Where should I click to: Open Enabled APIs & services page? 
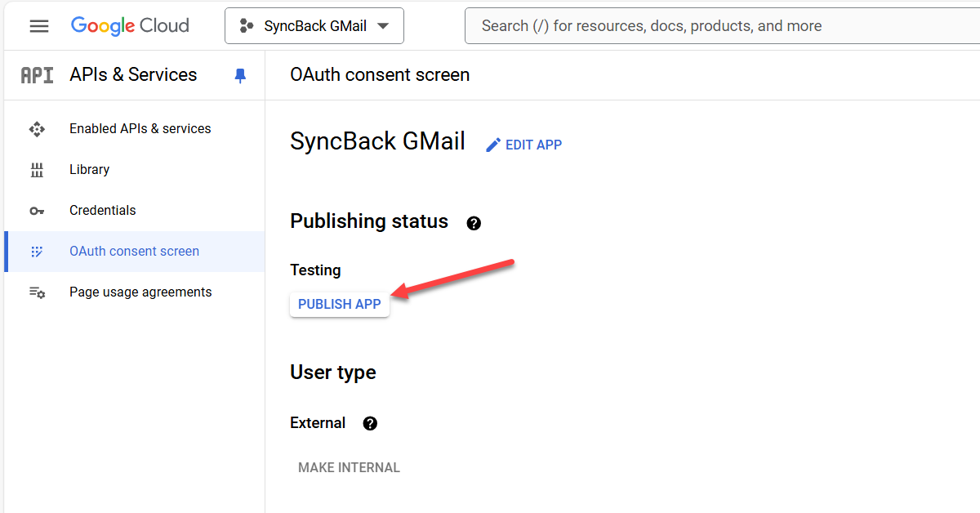(140, 128)
